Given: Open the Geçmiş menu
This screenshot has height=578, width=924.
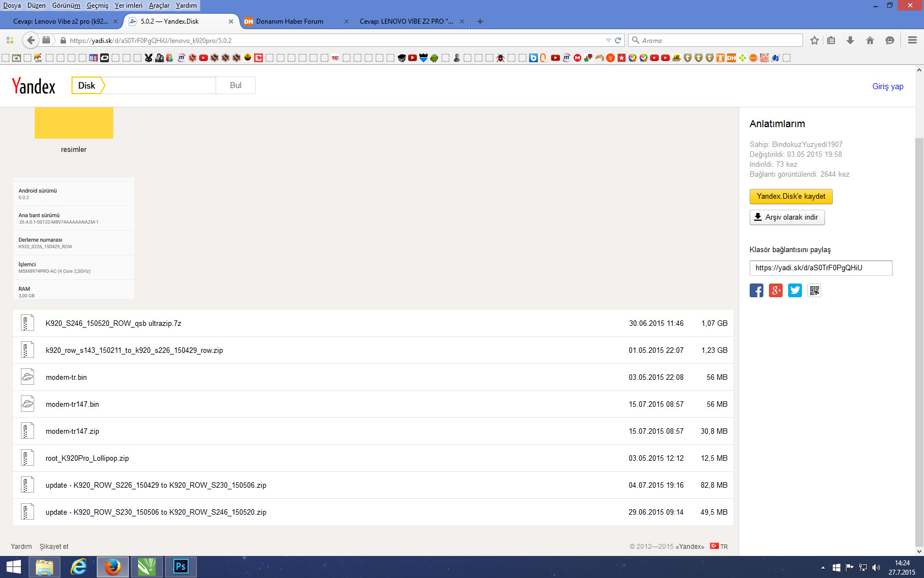Looking at the screenshot, I should [97, 6].
